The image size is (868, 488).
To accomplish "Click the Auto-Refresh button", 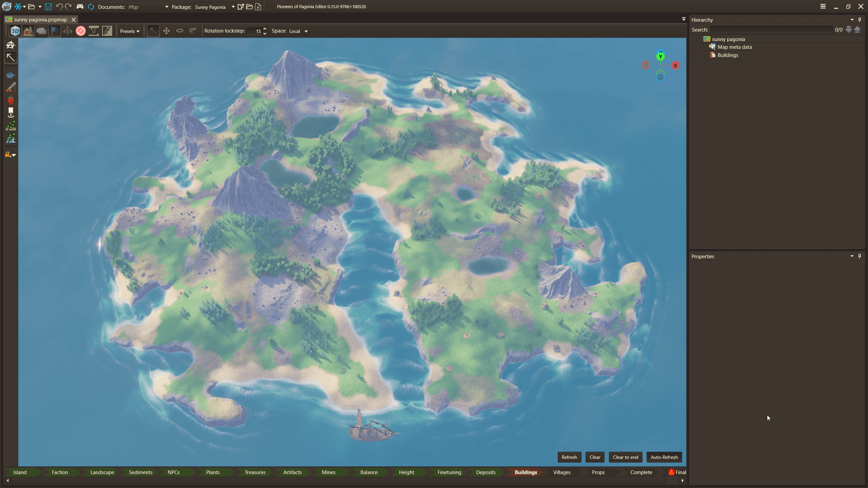I will 664,457.
